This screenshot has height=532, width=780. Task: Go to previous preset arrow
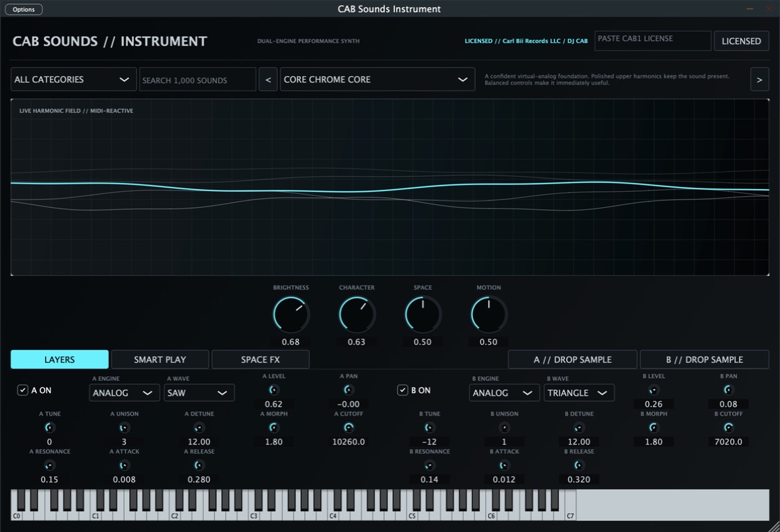(268, 80)
